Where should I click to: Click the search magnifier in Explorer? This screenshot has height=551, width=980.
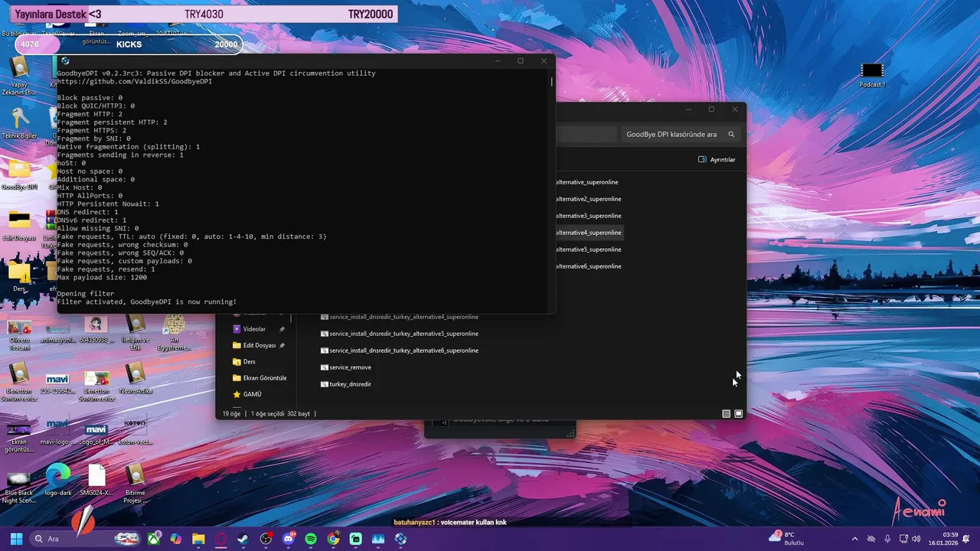coord(732,134)
